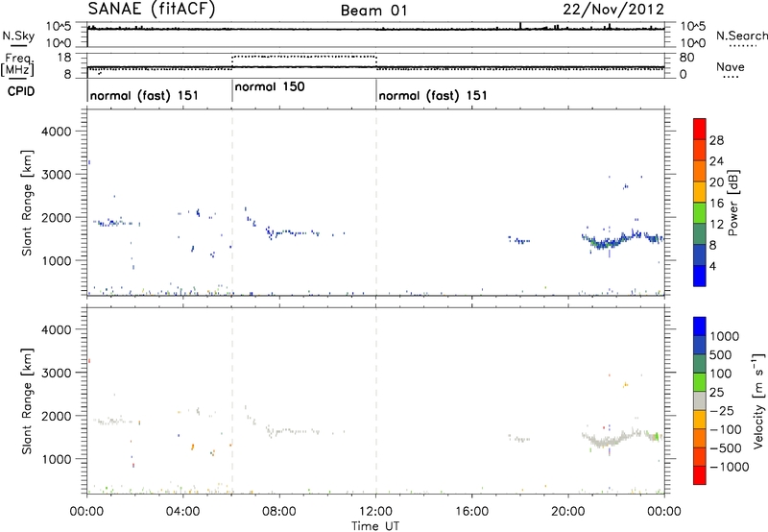
Task: Click the SANAE (fitACF) plot title
Action: (x=152, y=9)
